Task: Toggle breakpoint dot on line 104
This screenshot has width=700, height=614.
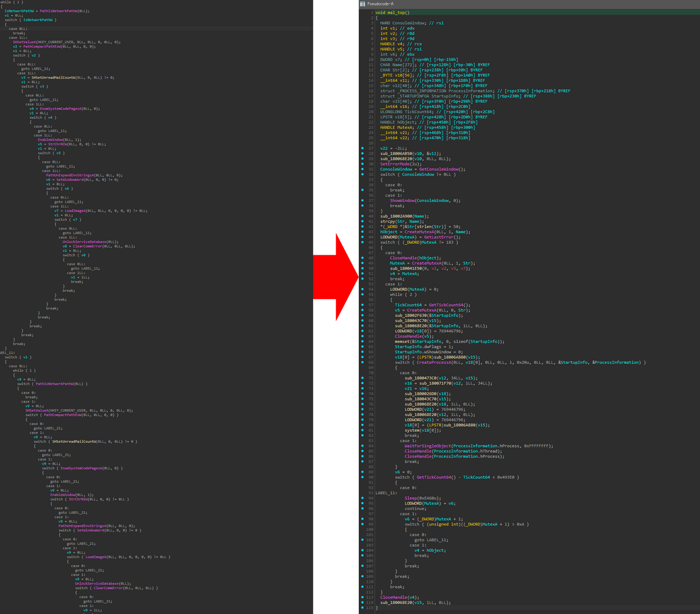Action: pyautogui.click(x=362, y=551)
